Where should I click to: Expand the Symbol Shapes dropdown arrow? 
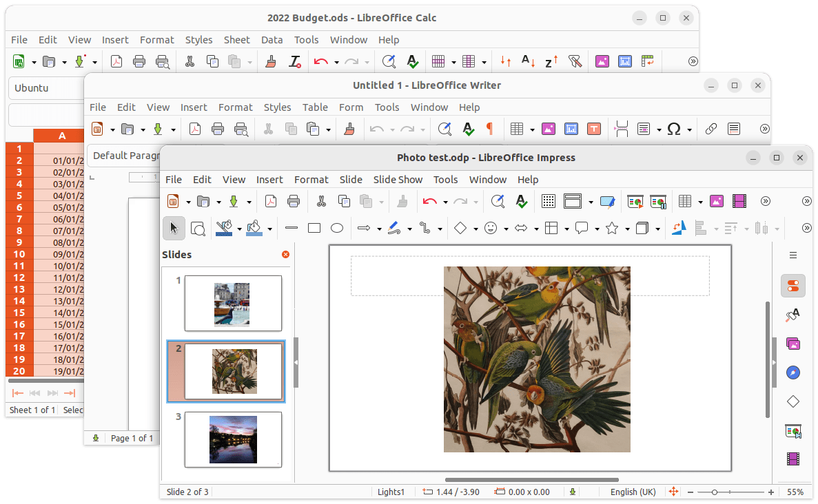click(x=506, y=229)
